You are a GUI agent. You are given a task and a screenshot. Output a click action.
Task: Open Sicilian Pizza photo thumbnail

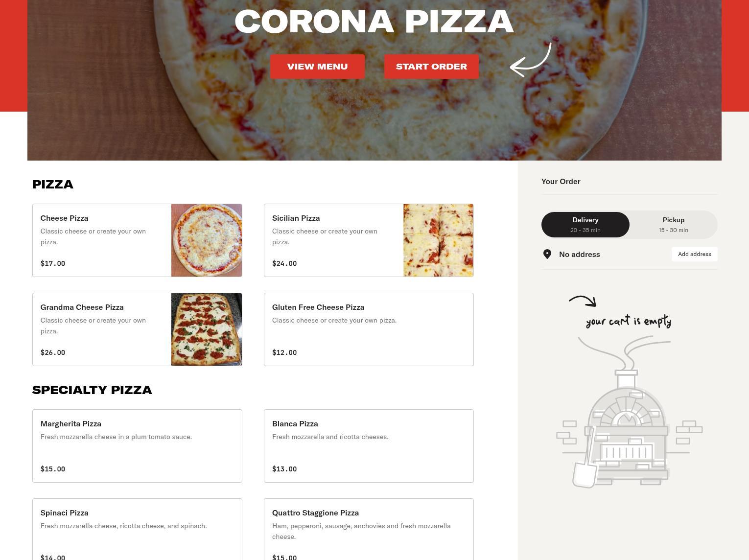438,240
